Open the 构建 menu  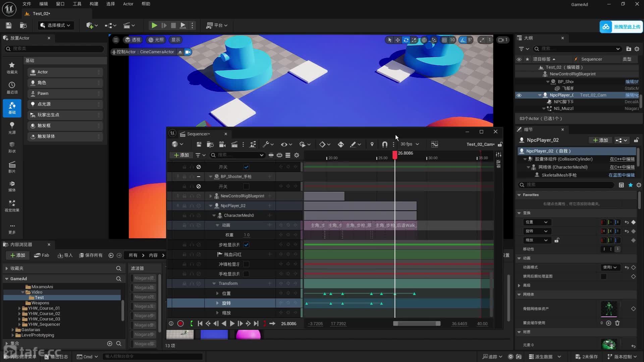(x=94, y=4)
